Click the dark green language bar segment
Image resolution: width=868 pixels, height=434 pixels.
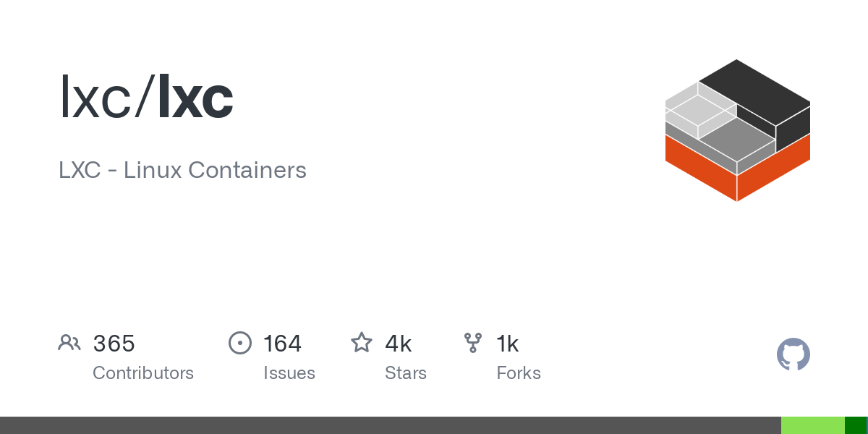pos(855,425)
